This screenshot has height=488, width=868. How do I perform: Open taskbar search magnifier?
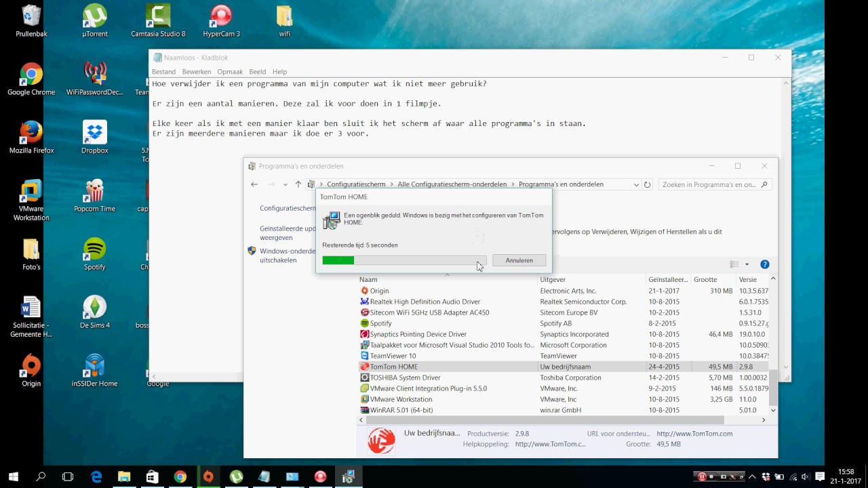point(41,477)
